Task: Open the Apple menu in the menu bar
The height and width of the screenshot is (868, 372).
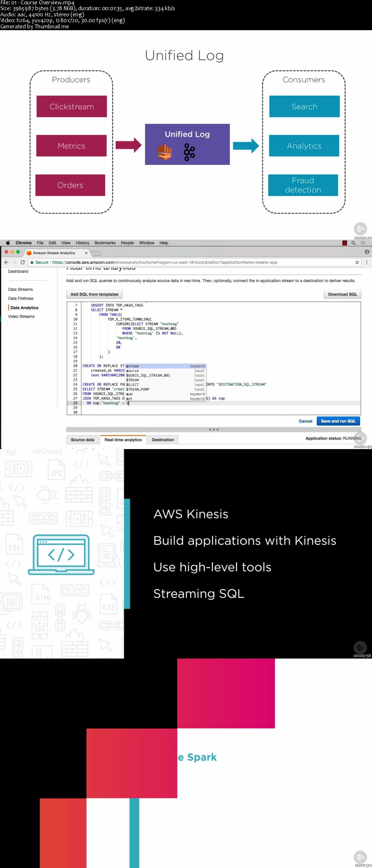Action: 8,243
